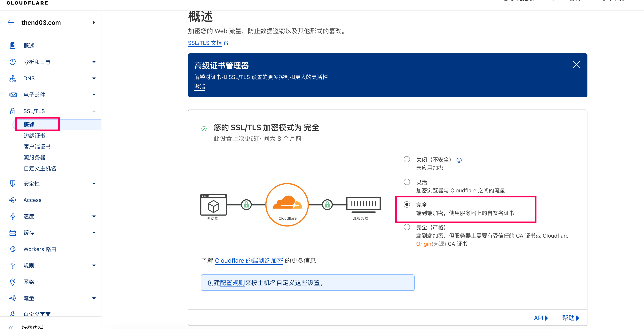
Task: Expand the 规则 section arrow
Action: coord(94,265)
